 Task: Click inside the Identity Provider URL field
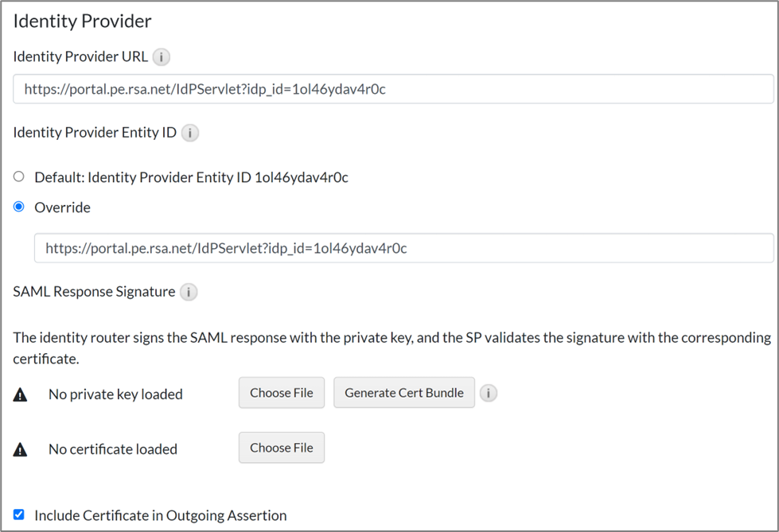389,88
